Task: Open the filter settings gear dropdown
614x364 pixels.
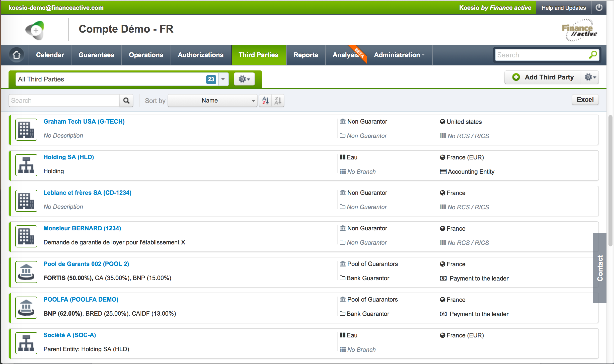Action: pyautogui.click(x=244, y=79)
